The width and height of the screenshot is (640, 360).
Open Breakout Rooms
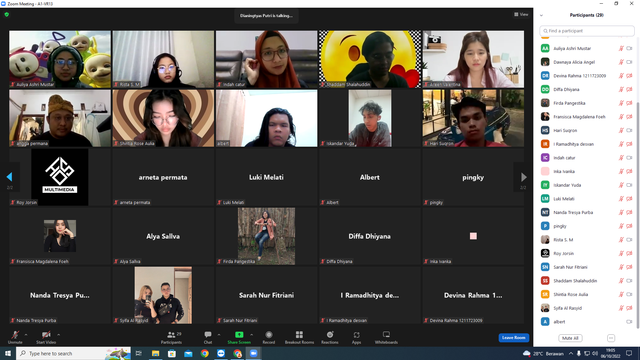(299, 337)
